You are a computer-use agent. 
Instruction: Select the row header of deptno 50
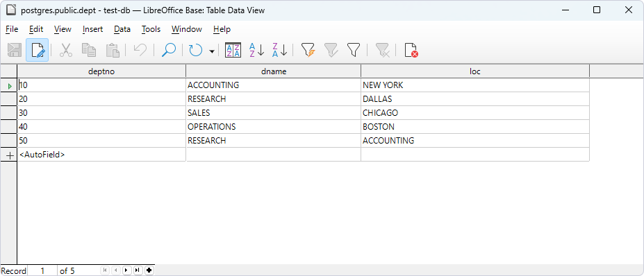pos(8,141)
